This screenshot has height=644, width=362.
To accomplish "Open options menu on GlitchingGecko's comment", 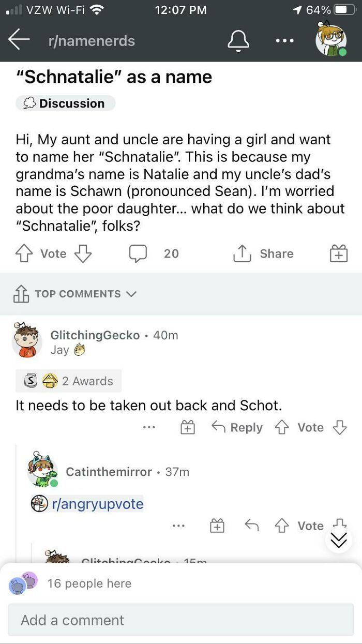I will (x=149, y=427).
